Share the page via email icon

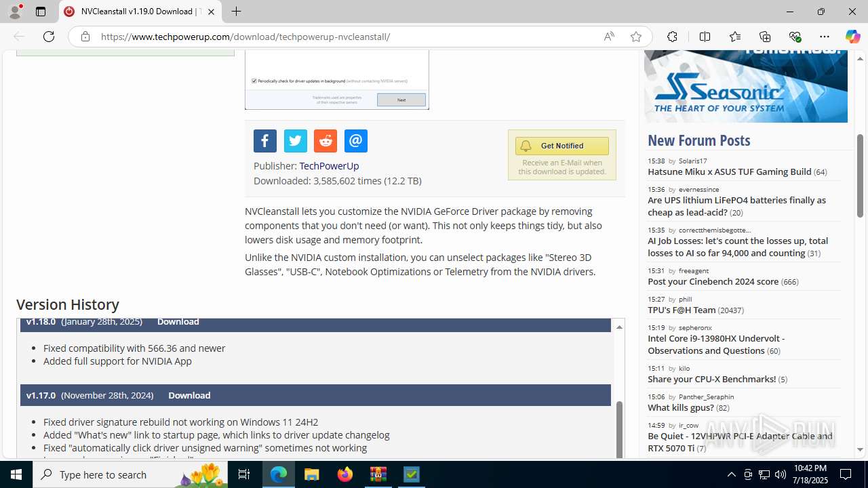356,141
